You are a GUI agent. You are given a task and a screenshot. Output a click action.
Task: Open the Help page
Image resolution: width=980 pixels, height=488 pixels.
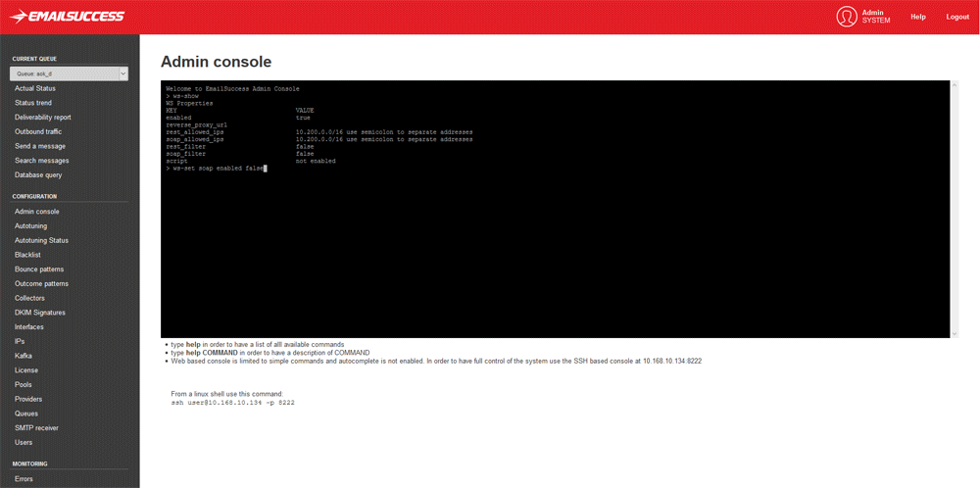click(x=917, y=17)
